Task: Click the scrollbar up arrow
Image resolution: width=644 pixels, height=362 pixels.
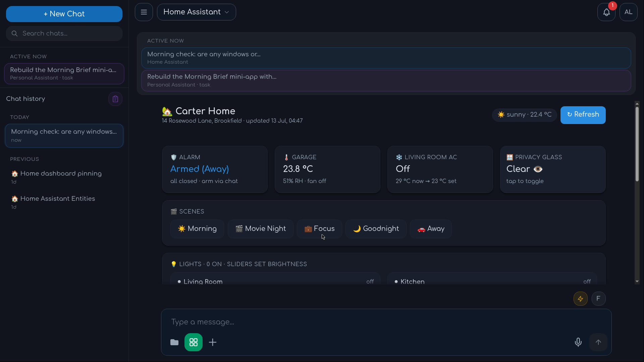Action: [x=637, y=104]
